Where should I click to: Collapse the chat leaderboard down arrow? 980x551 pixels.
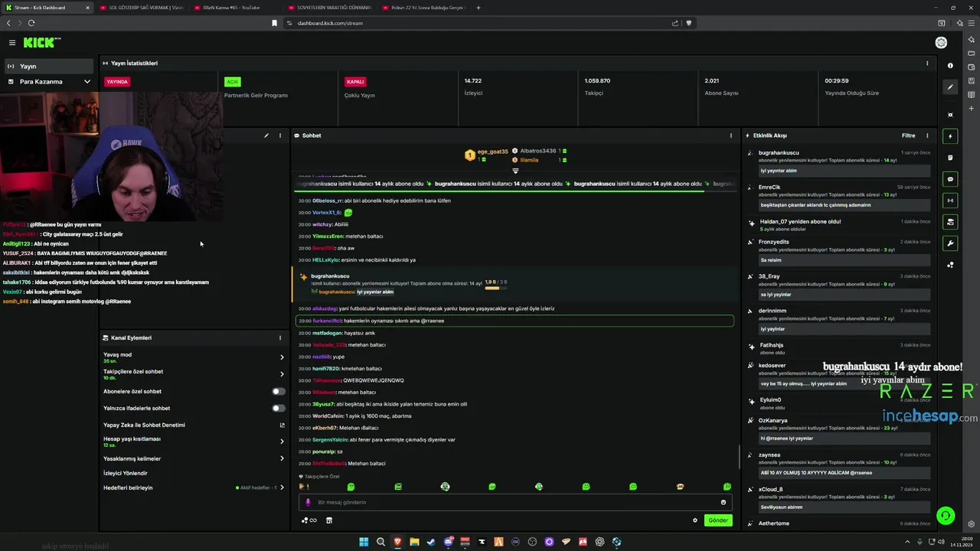pos(515,171)
